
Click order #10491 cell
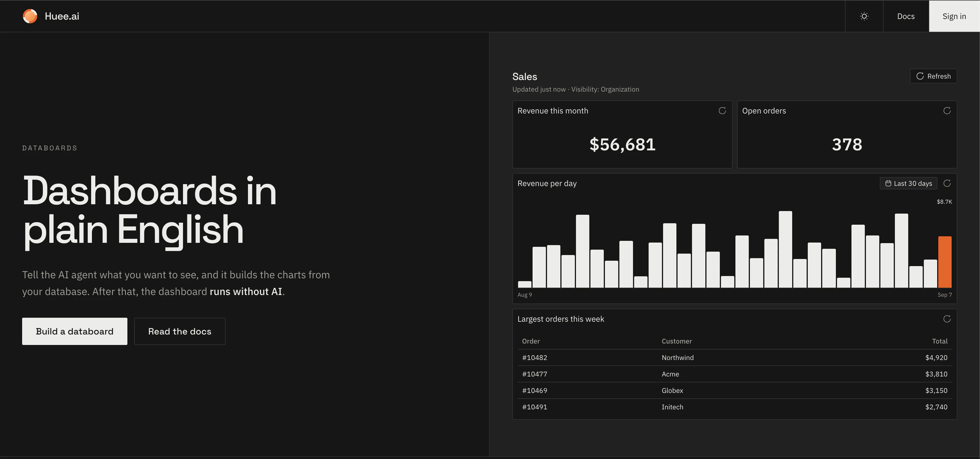pos(535,407)
